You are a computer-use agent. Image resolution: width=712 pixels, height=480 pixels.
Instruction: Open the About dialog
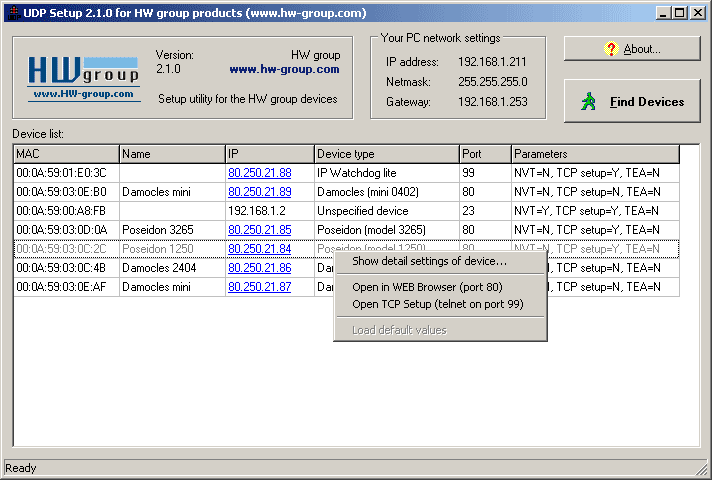[x=632, y=48]
